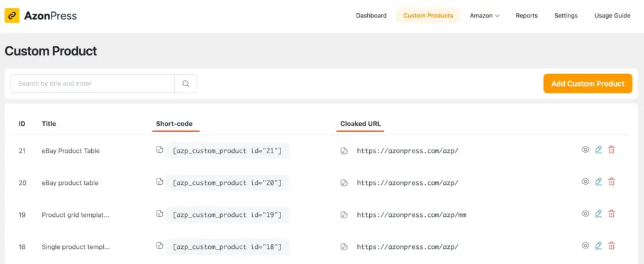Click the Custom Product page heading
Image resolution: width=644 pixels, height=264 pixels.
click(x=51, y=51)
